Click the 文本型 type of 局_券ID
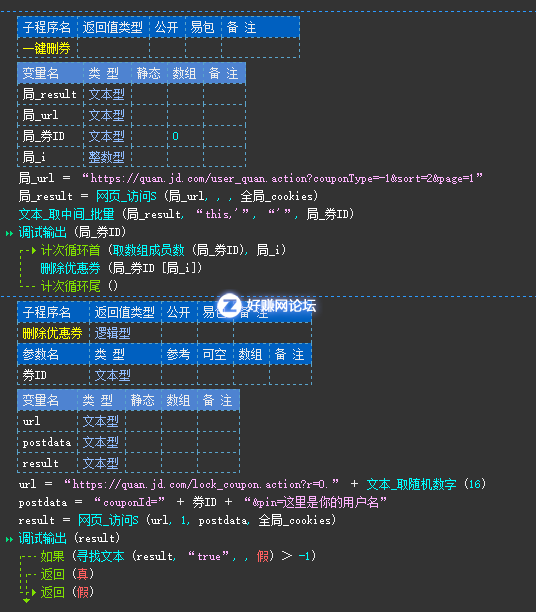Viewport: 536px width, 612px height. tap(107, 136)
